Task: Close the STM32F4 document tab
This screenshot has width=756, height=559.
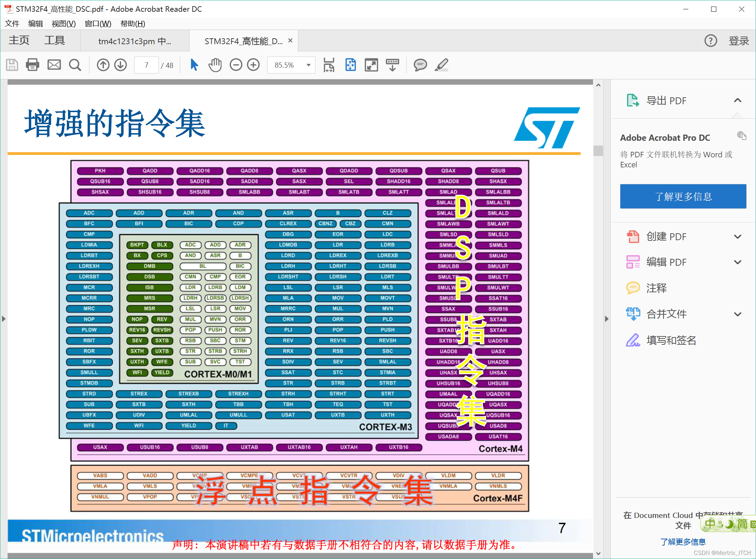Action: (290, 40)
